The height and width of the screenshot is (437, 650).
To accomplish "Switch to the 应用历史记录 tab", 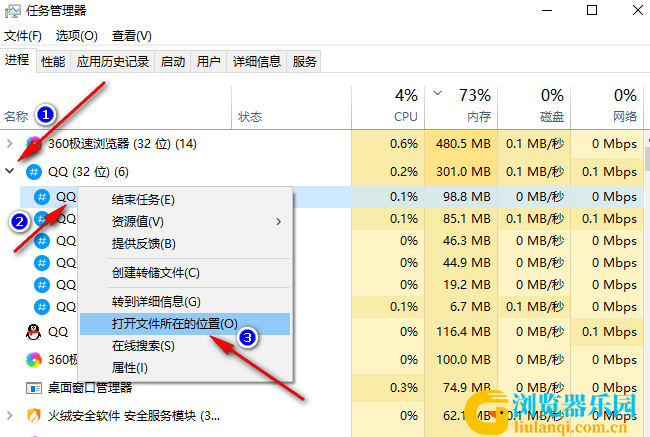I will coord(113,62).
